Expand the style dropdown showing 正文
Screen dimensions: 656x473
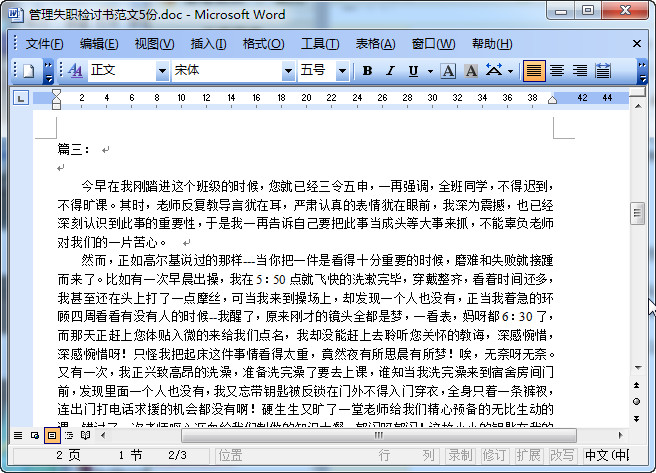[162, 71]
